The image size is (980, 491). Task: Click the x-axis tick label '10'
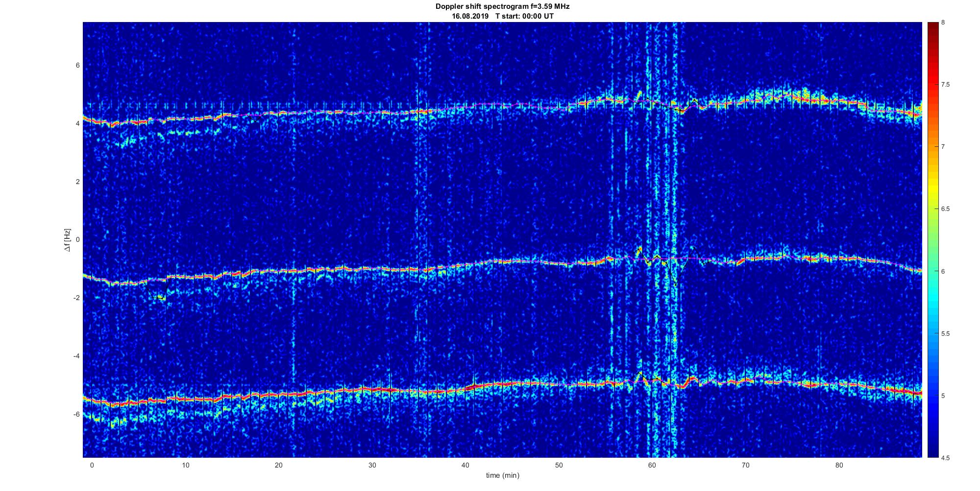pos(185,465)
